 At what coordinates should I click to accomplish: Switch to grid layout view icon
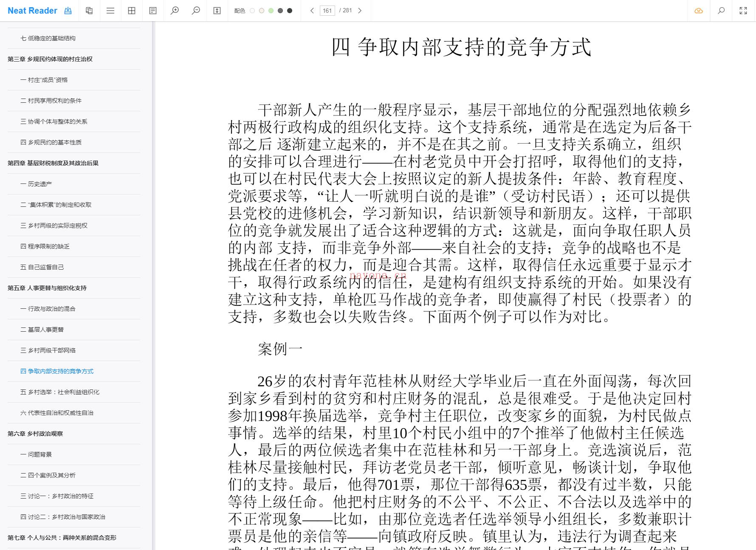click(132, 11)
